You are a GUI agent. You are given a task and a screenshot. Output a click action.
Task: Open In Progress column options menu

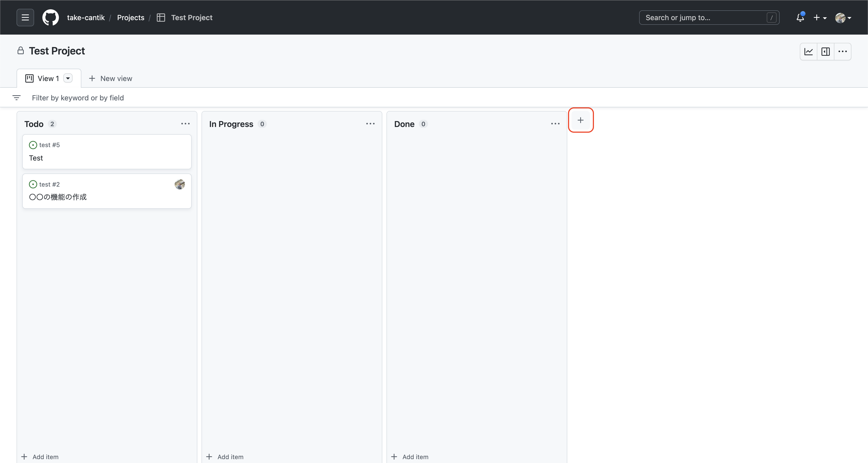coord(370,124)
